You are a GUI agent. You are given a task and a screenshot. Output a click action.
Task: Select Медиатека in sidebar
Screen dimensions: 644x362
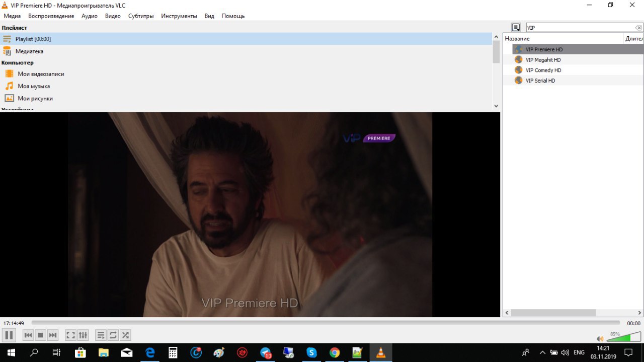click(x=246, y=51)
